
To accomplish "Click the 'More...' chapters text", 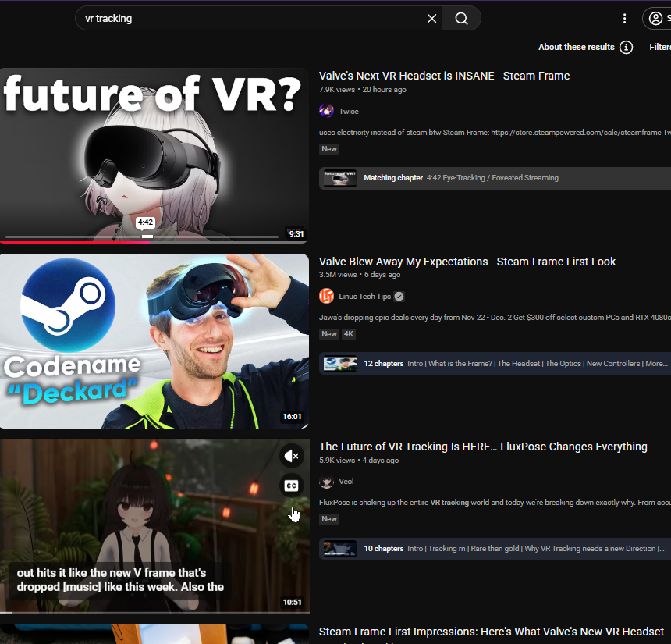I will pos(656,364).
